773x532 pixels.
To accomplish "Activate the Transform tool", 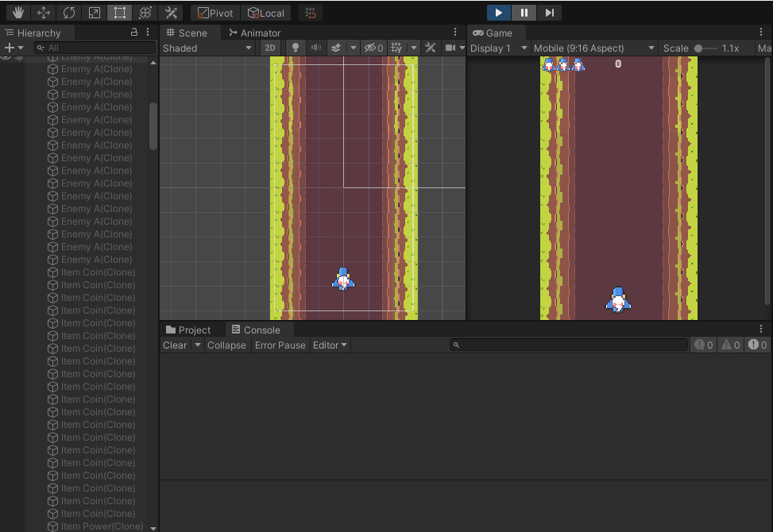I will [145, 13].
